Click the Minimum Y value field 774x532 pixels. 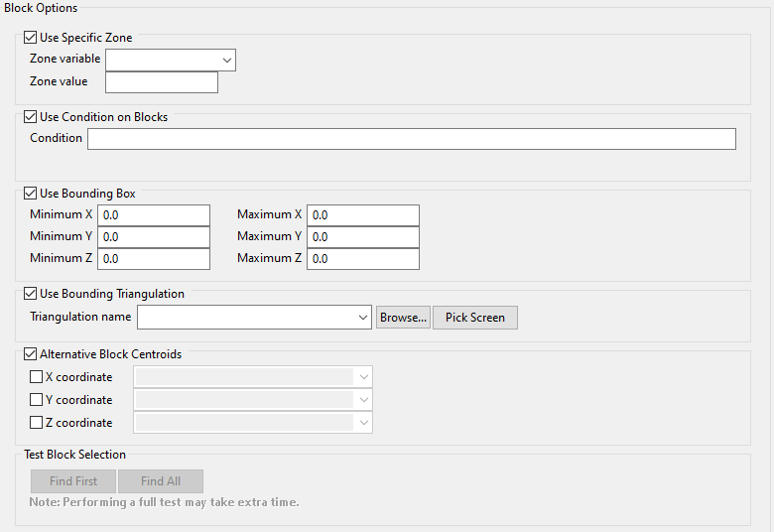154,237
